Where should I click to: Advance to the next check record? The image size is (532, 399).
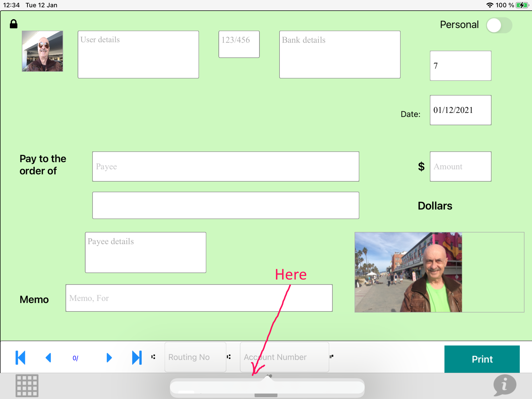[x=109, y=357]
